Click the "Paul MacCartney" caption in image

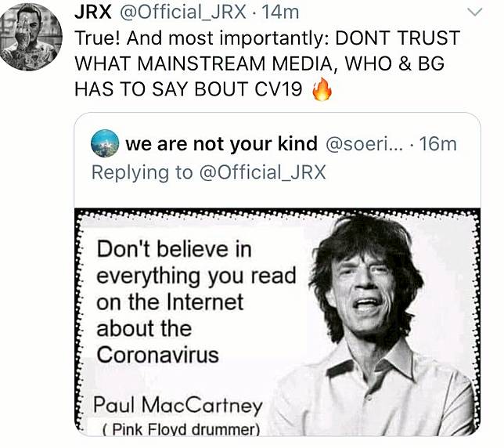click(x=178, y=405)
